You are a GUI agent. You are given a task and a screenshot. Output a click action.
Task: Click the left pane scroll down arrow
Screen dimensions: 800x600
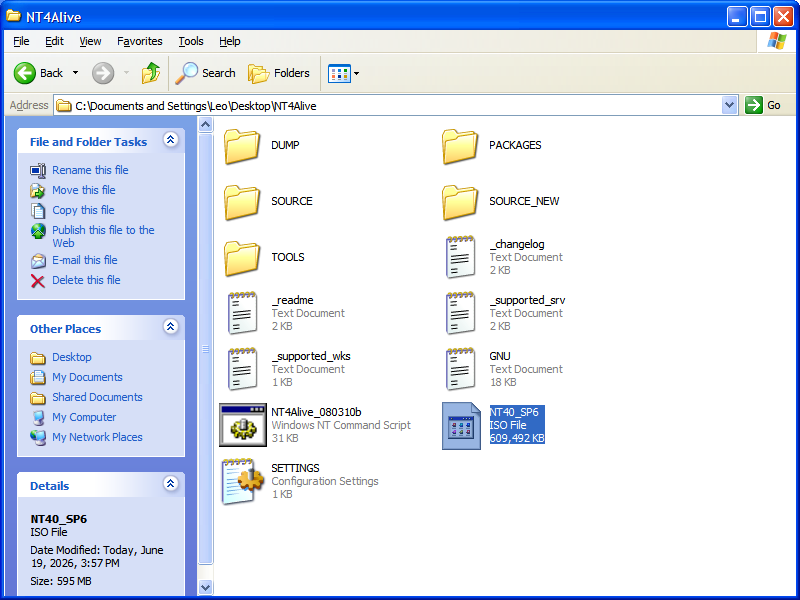click(x=205, y=587)
